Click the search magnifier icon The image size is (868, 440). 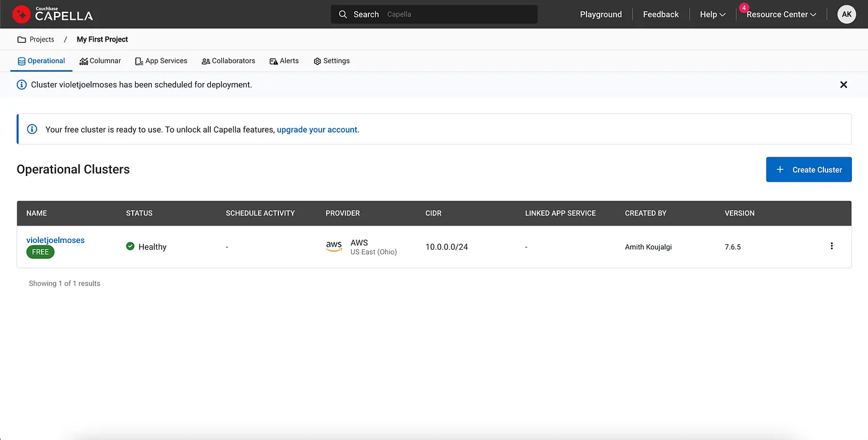click(x=343, y=14)
